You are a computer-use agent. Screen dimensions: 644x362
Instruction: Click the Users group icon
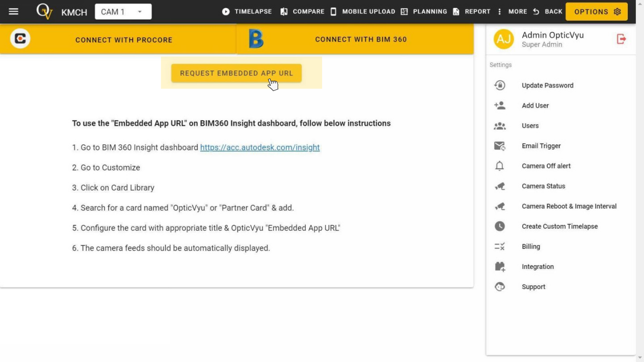[500, 126]
